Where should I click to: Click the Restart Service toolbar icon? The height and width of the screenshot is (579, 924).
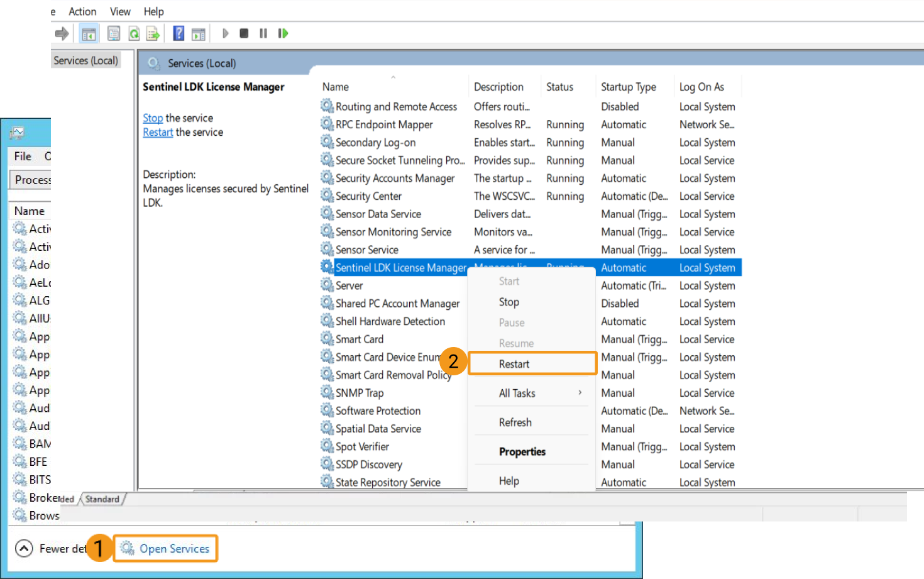tap(283, 33)
